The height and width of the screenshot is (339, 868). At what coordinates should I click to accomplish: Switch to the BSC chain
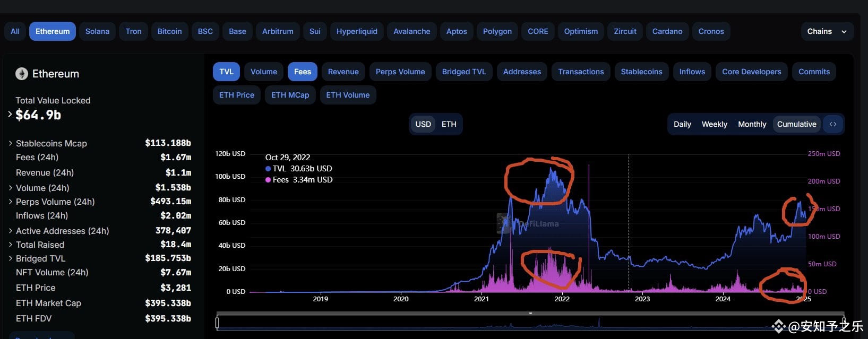[205, 31]
